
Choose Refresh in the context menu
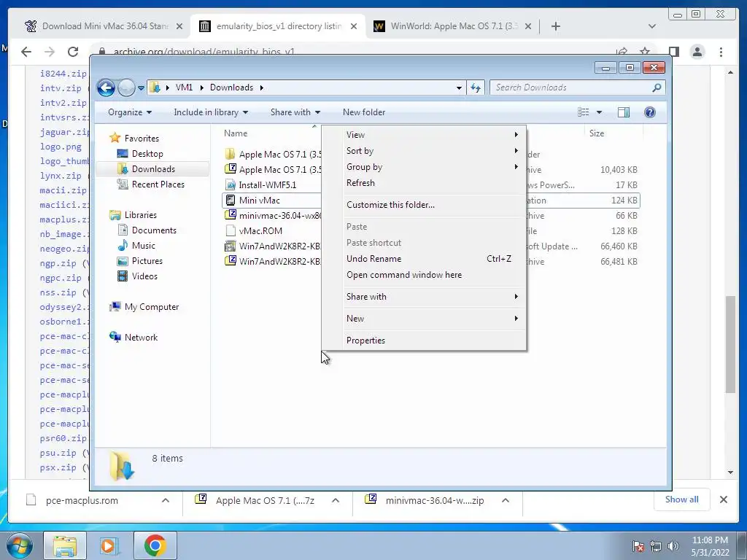pyautogui.click(x=424, y=183)
